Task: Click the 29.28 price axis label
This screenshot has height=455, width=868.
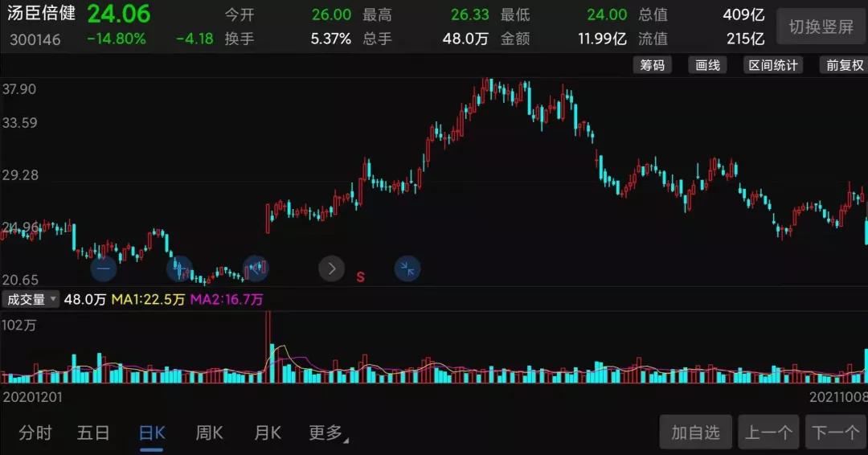Action: [x=20, y=175]
